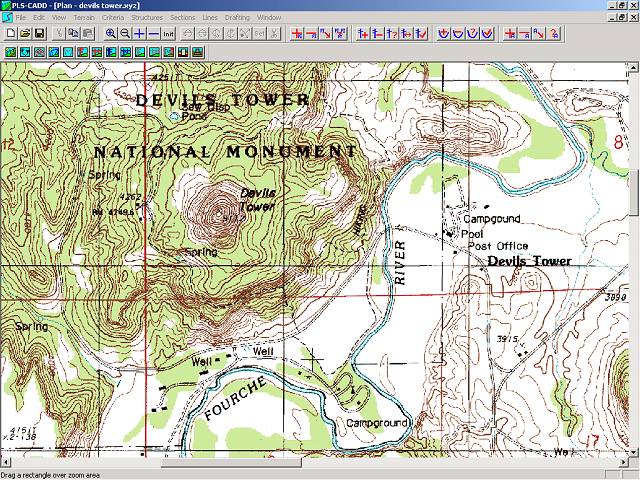Click the blue plus toolbar icon
This screenshot has width=640, height=480.
point(140,33)
